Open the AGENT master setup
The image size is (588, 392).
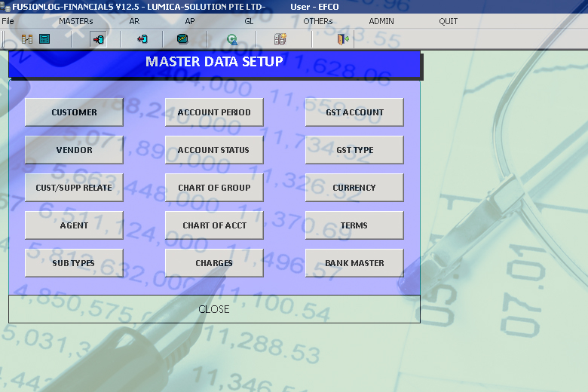(74, 225)
